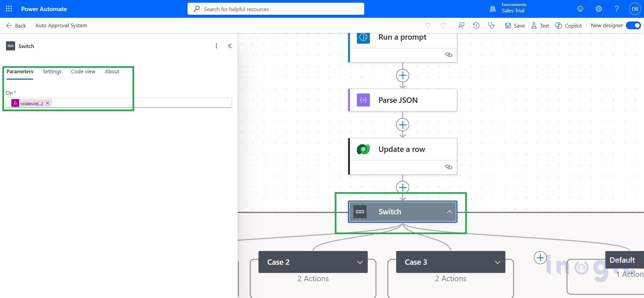Click the search for helpful resources box
644x298 pixels.
pyautogui.click(x=276, y=9)
